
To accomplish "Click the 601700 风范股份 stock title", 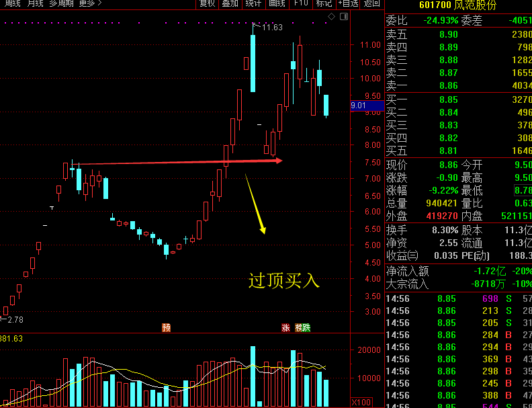I will (458, 5).
